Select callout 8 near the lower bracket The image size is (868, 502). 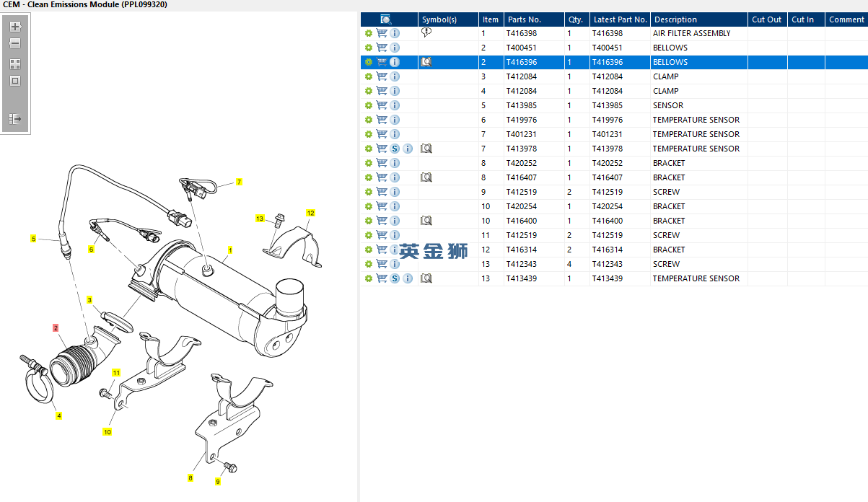[190, 477]
